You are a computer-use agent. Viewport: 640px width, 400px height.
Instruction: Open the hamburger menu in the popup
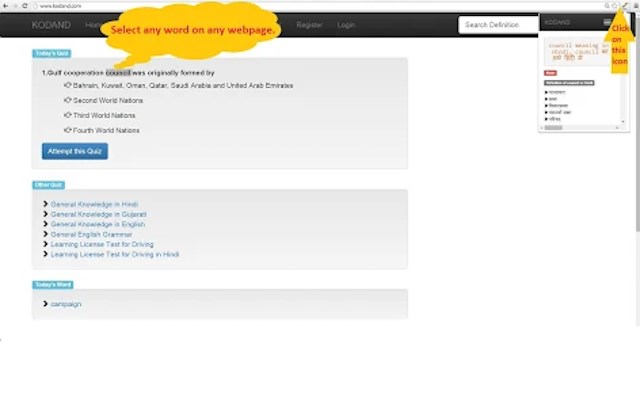pos(607,22)
